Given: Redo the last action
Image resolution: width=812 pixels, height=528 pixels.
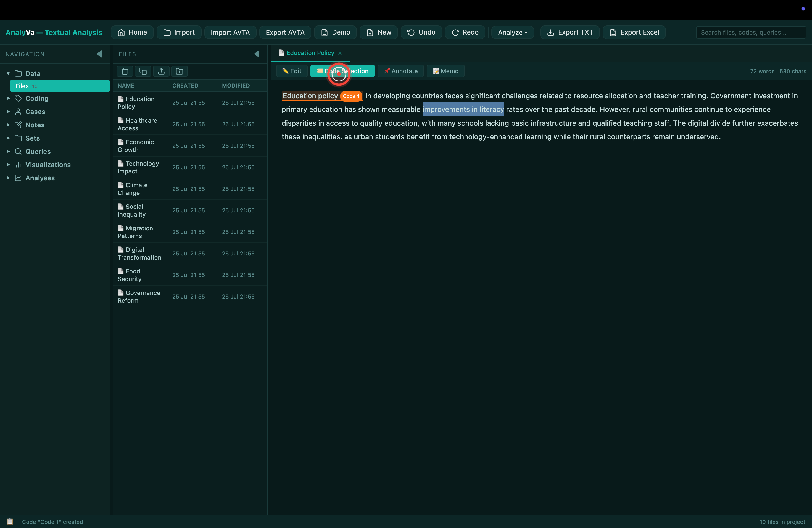Looking at the screenshot, I should tap(465, 32).
